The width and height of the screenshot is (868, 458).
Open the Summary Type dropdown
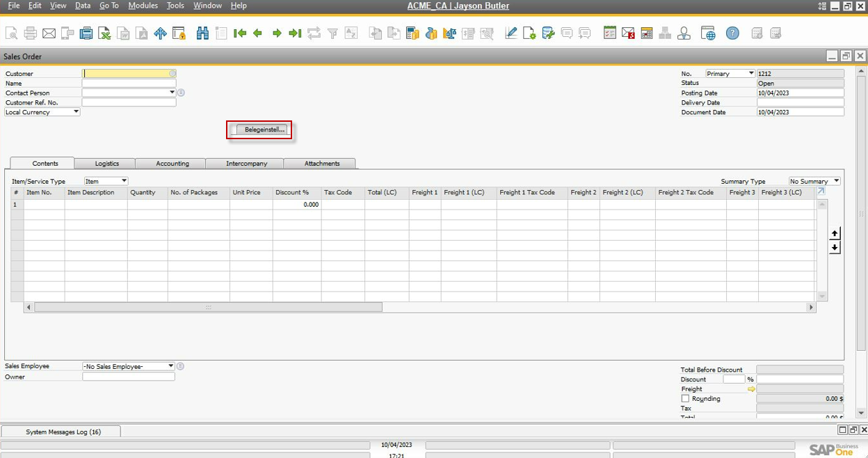pos(836,181)
